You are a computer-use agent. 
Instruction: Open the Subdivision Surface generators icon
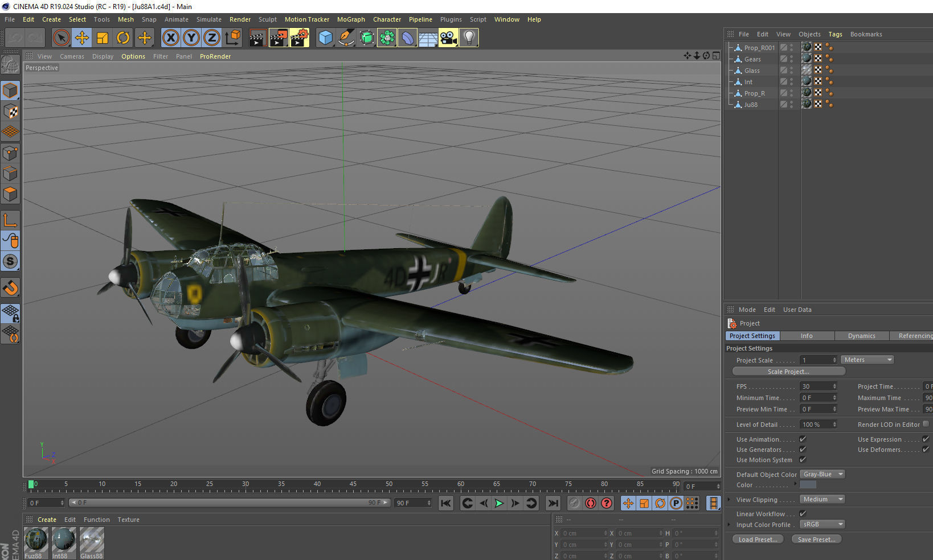click(366, 38)
